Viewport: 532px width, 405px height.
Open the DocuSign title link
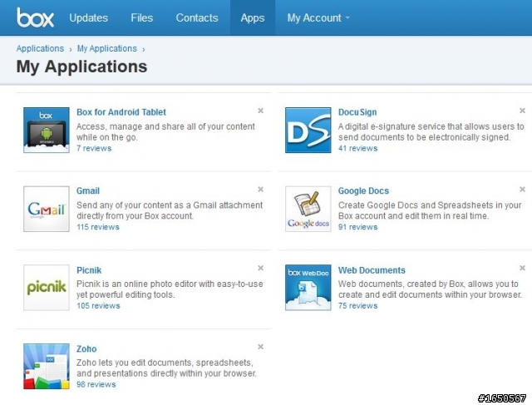click(x=357, y=112)
